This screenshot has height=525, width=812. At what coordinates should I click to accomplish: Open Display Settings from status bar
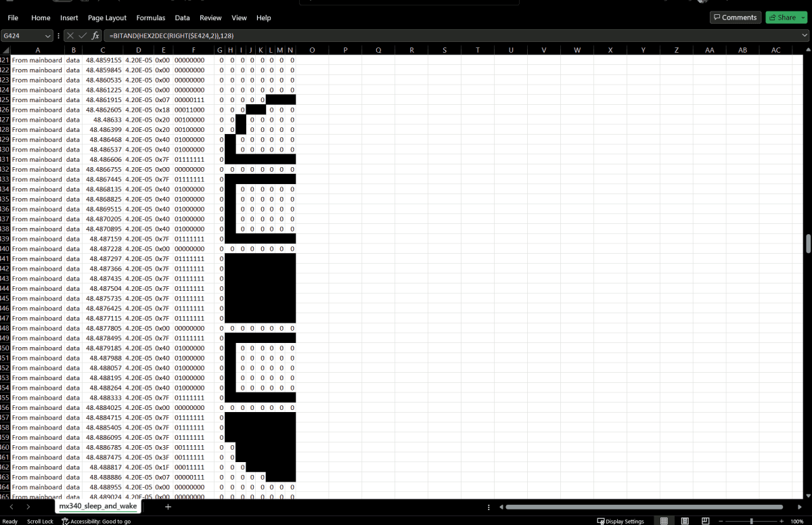(x=621, y=521)
